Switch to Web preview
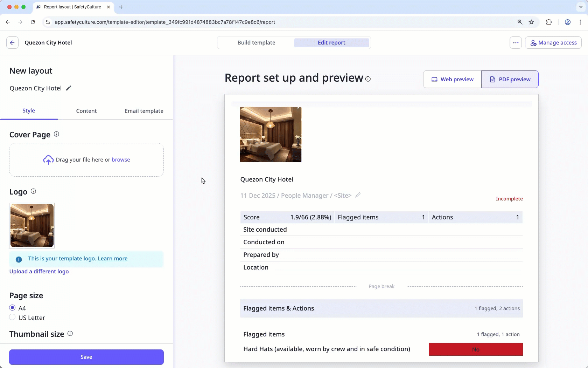Screen dimensions: 588x368 [x=452, y=79]
